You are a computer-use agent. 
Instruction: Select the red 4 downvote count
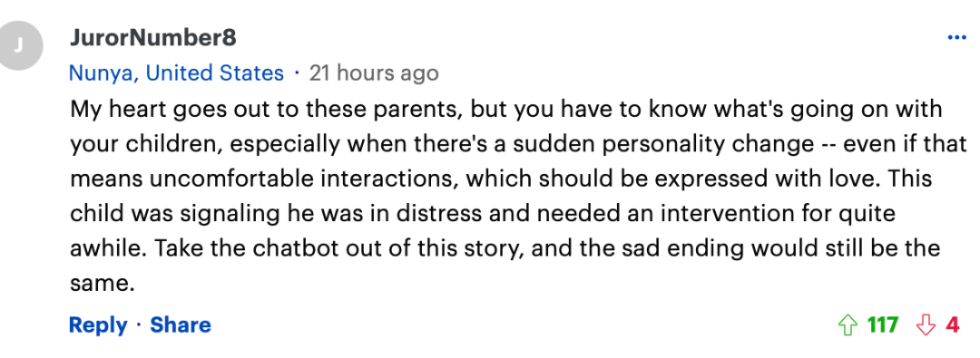click(953, 324)
